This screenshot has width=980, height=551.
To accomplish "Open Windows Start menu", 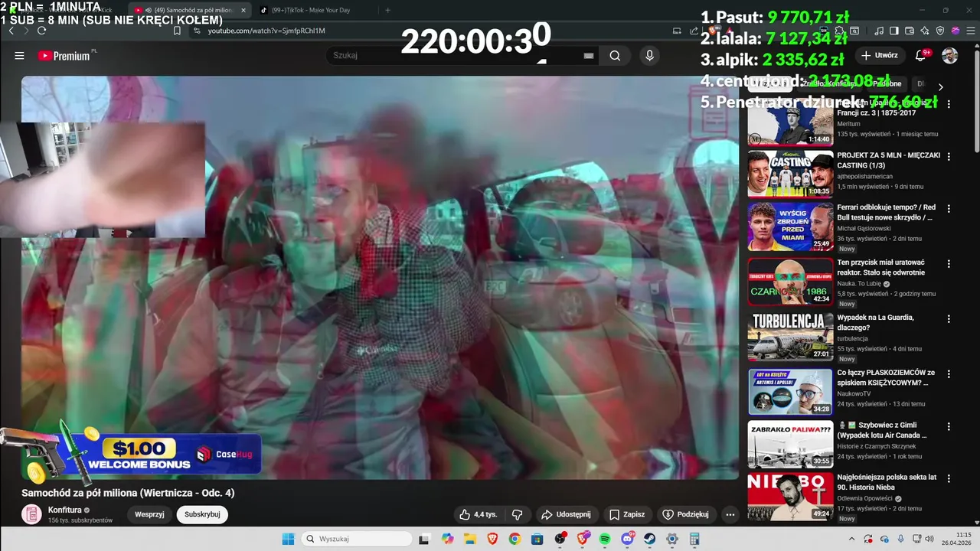I will 288,539.
